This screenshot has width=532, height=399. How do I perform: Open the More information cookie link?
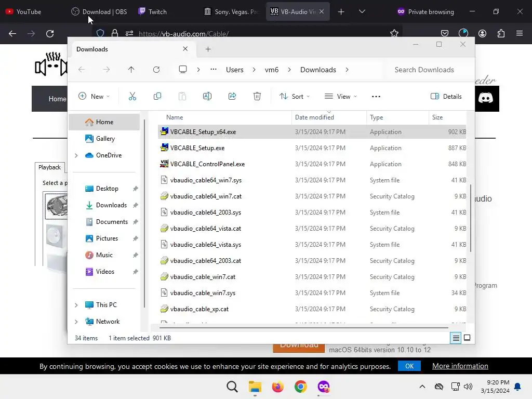pos(460,366)
